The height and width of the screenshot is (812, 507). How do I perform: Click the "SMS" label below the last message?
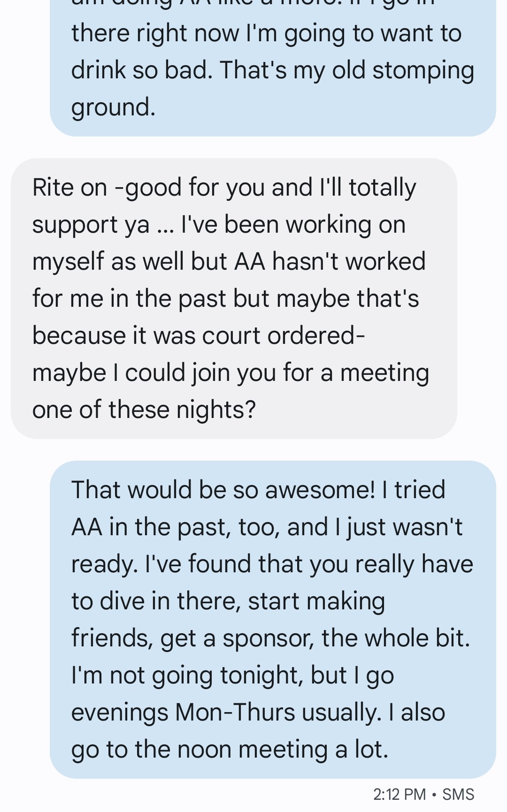458,794
